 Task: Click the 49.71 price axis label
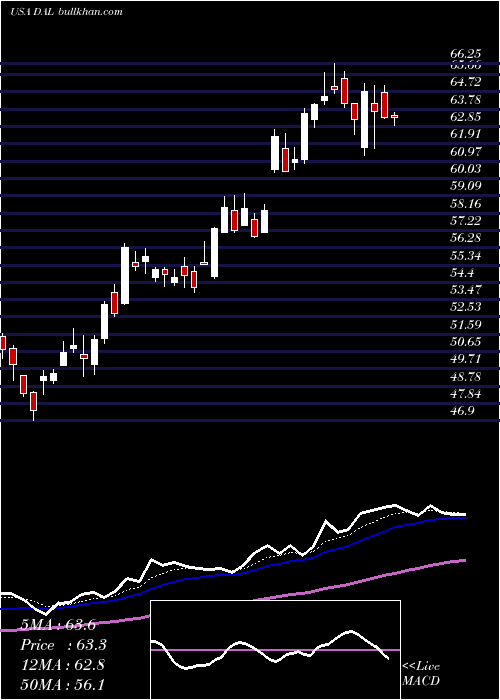point(466,359)
